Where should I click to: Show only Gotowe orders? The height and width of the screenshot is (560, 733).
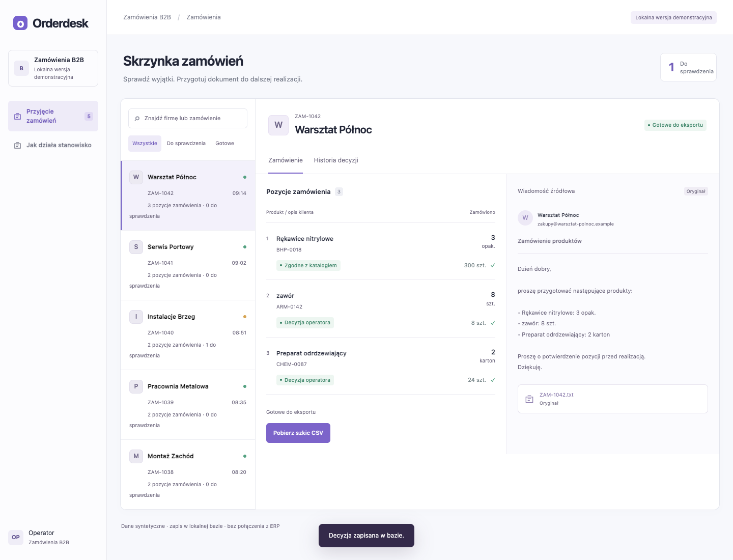click(x=224, y=144)
